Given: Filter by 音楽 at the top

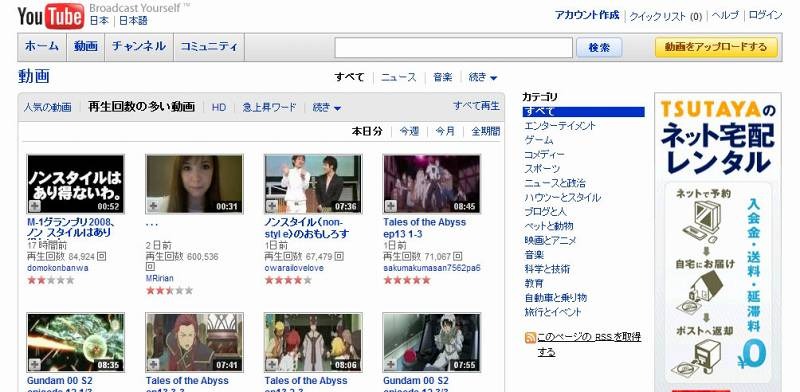Looking at the screenshot, I should pyautogui.click(x=442, y=78).
